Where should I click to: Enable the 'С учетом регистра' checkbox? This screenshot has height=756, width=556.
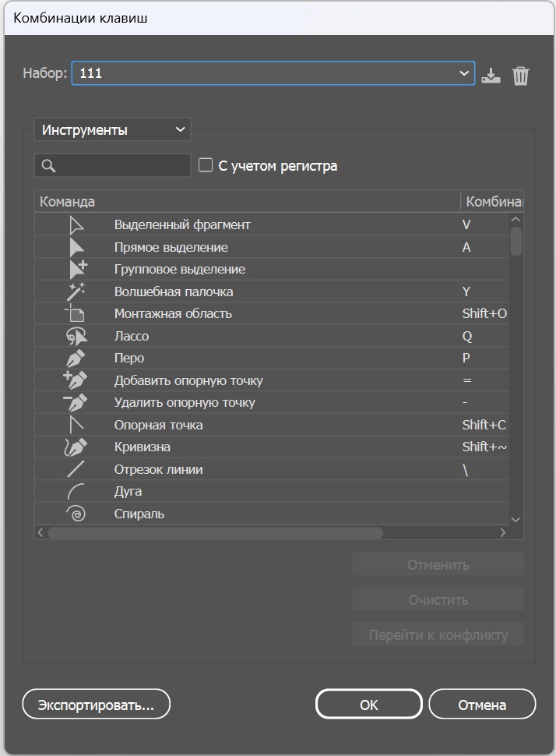coord(205,164)
